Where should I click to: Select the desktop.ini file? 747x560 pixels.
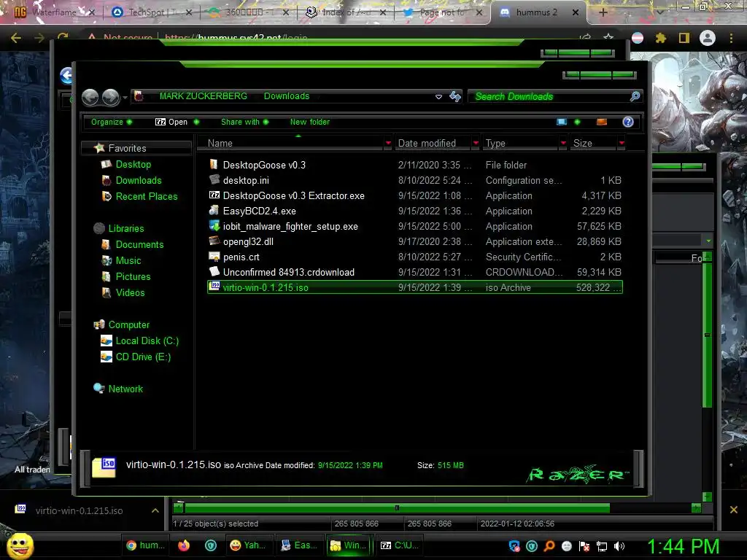point(246,181)
